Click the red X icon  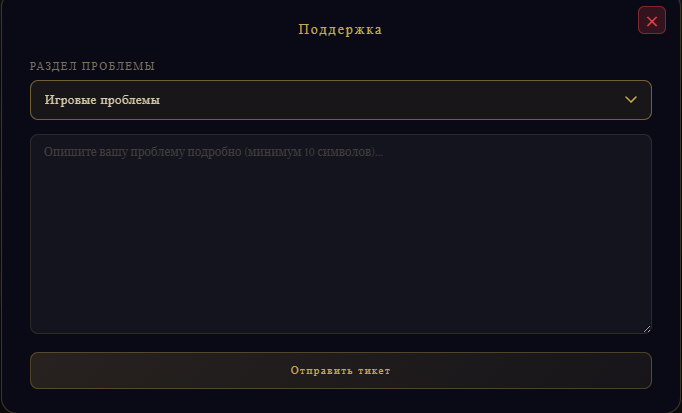[652, 20]
